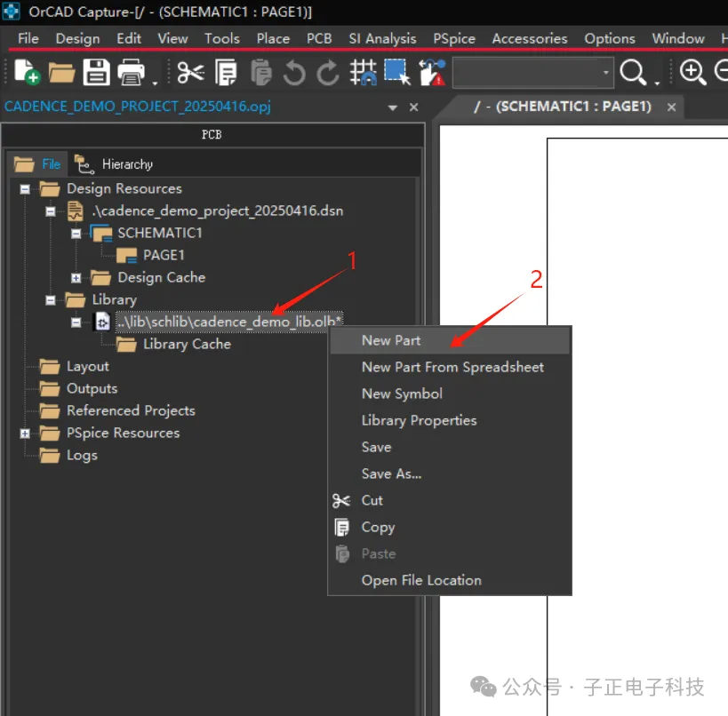Screen dimensions: 728x716
Task: Open the Accessories menu
Action: [x=530, y=38]
